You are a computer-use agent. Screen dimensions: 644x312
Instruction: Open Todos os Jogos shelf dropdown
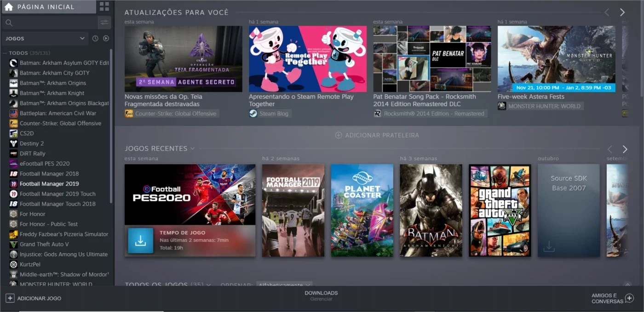tap(208, 285)
